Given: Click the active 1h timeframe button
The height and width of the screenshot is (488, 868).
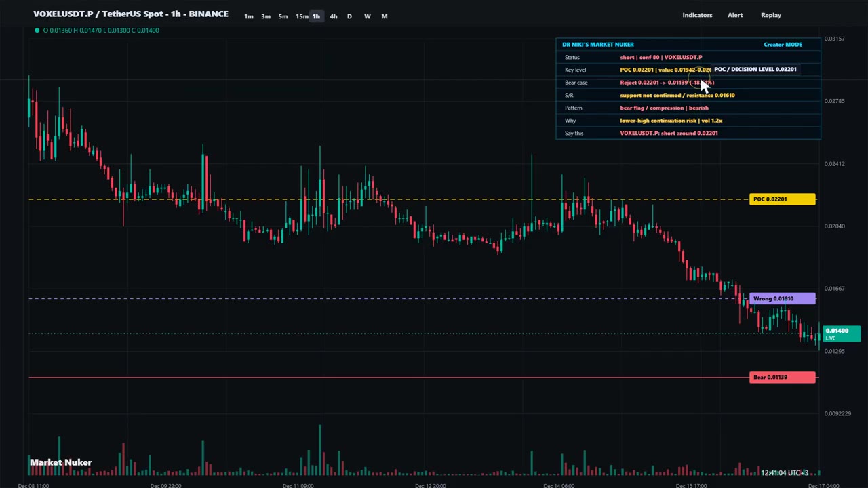Looking at the screenshot, I should click(316, 16).
